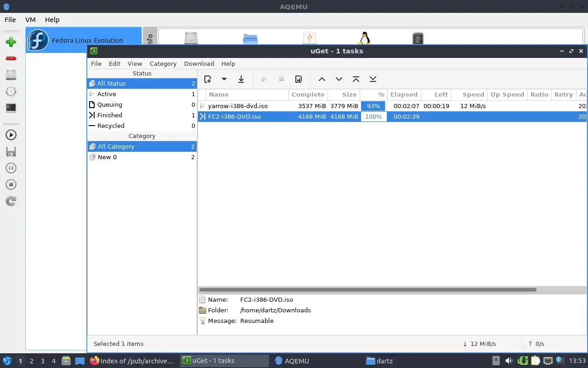Open the hard disk manager icon in AQEMU sidebar

click(11, 75)
